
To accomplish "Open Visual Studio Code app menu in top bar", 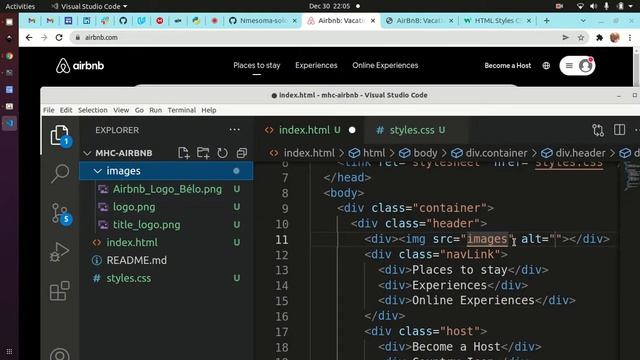I will pyautogui.click(x=89, y=6).
